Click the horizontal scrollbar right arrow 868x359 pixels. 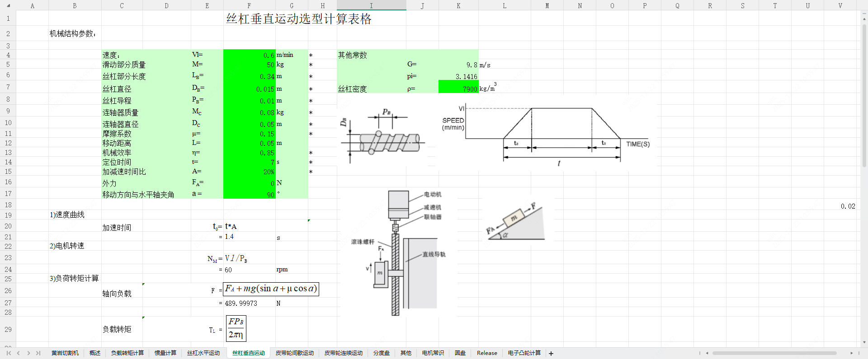[851, 353]
